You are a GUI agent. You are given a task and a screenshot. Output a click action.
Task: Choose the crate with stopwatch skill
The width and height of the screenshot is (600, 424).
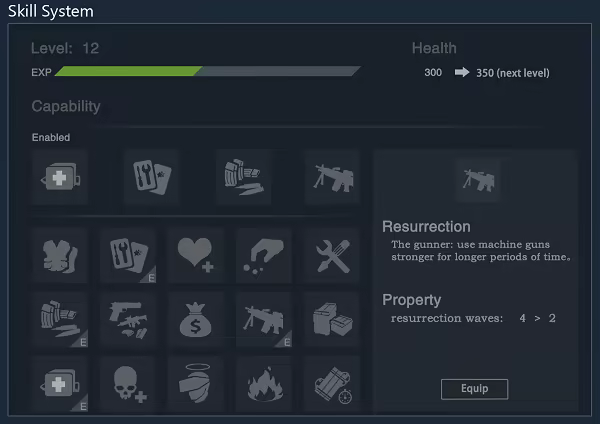coord(332,384)
